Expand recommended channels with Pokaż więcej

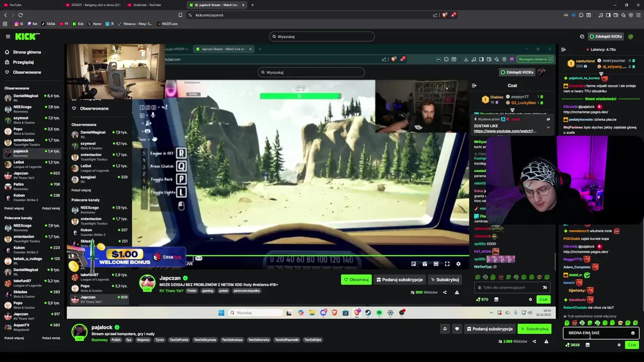point(14,338)
